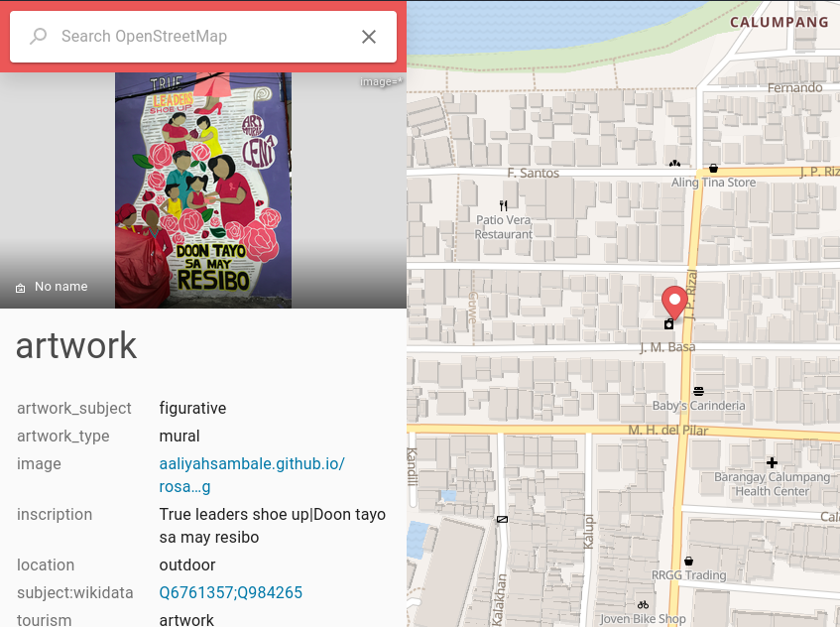Click the 'artwork_subject' tag key
840x627 pixels.
pos(74,409)
